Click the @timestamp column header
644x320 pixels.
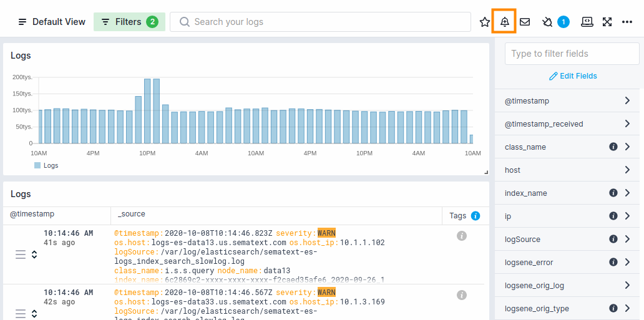[x=32, y=214]
